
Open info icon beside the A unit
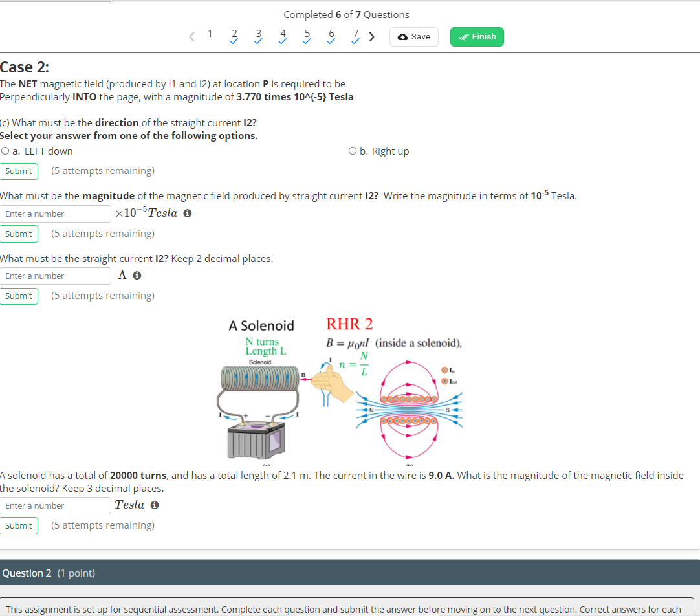pyautogui.click(x=137, y=276)
